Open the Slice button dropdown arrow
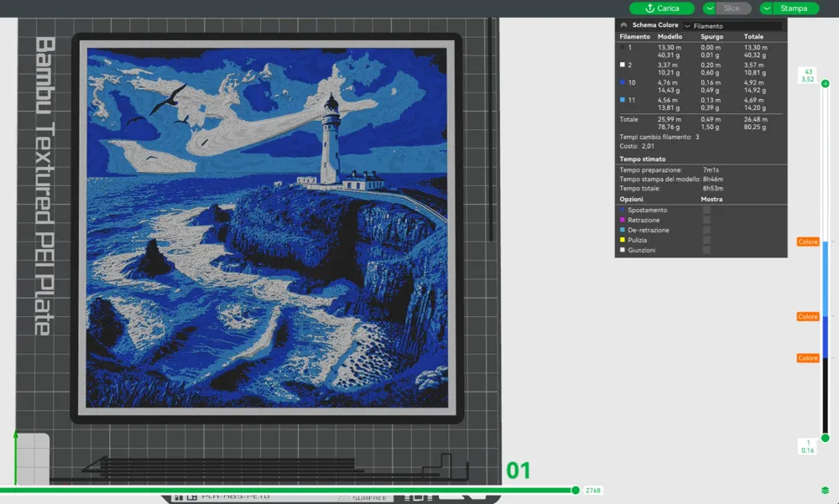 [x=710, y=8]
